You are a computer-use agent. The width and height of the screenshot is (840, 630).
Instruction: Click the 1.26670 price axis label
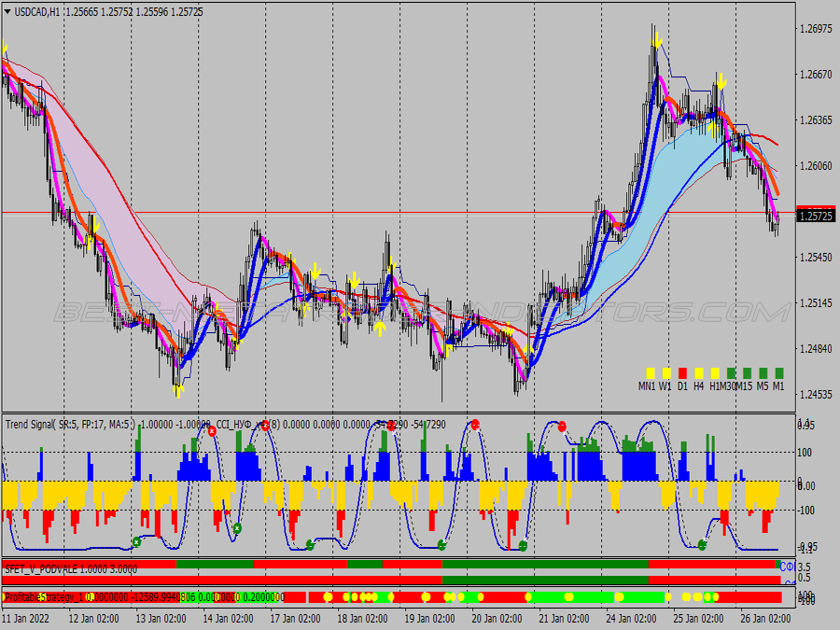[x=816, y=75]
